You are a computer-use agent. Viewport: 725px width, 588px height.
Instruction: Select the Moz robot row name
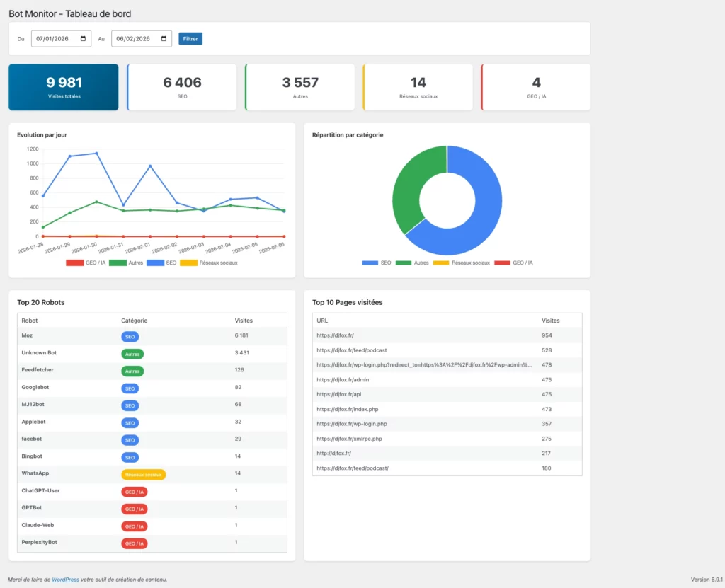[x=27, y=335]
